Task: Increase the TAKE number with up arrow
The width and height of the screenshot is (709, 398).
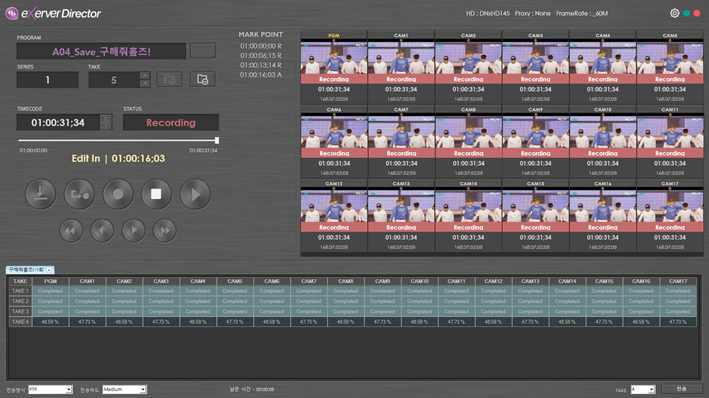Action: tap(145, 75)
